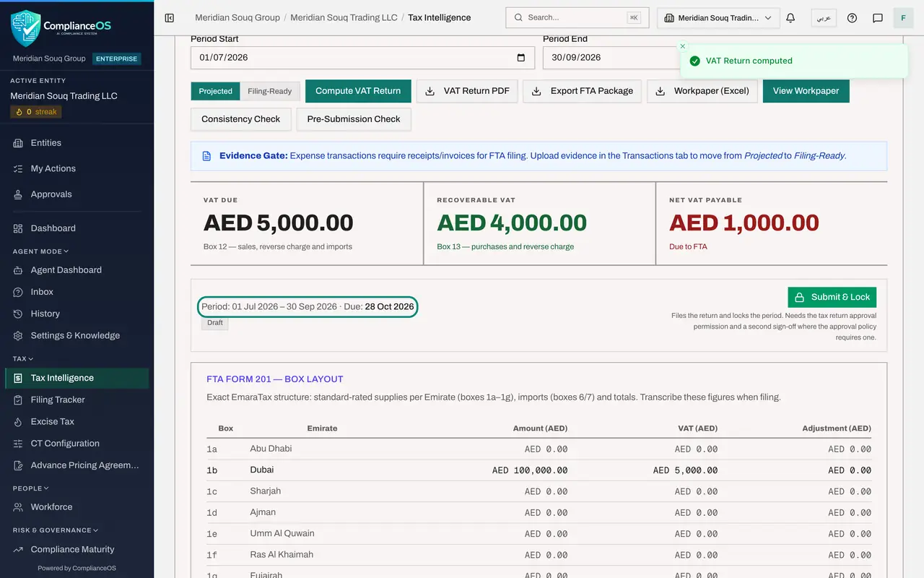924x578 pixels.
Task: Open the help question mark icon
Action: (852, 18)
